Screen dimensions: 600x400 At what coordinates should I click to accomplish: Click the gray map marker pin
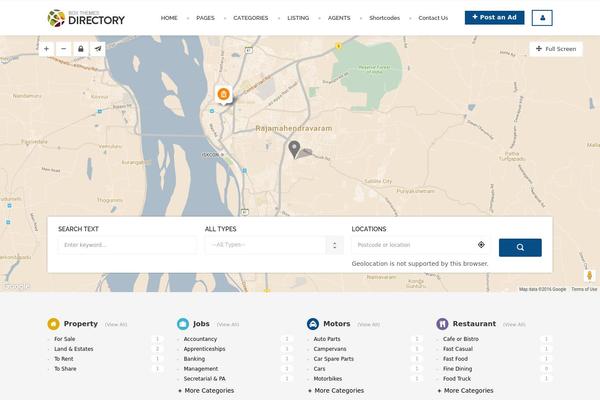tap(294, 149)
